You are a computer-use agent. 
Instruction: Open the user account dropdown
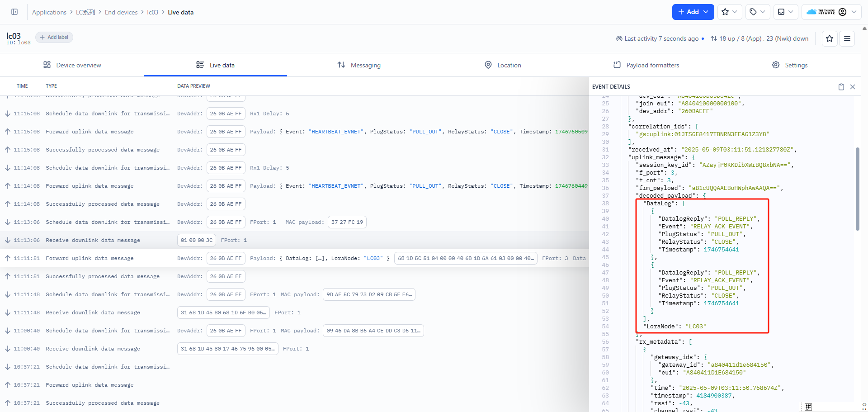(831, 12)
